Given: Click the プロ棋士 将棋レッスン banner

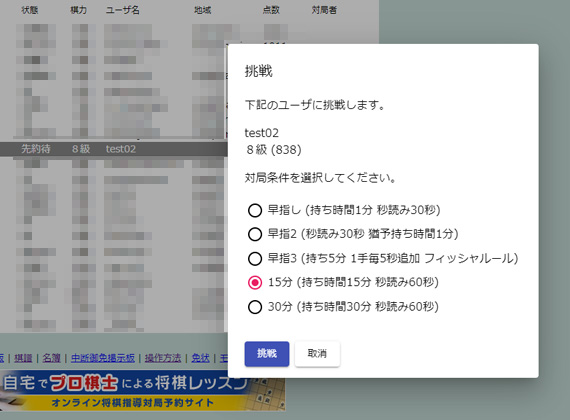Looking at the screenshot, I should coord(142,391).
